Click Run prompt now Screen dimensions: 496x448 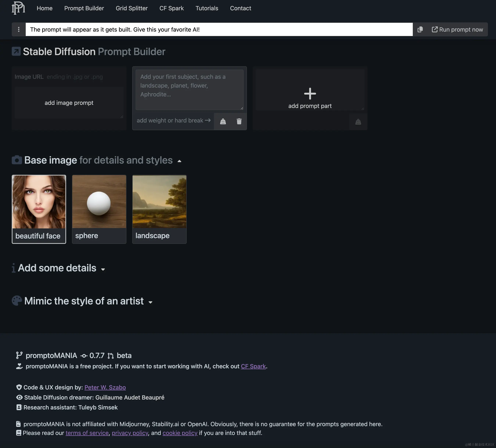coord(457,30)
